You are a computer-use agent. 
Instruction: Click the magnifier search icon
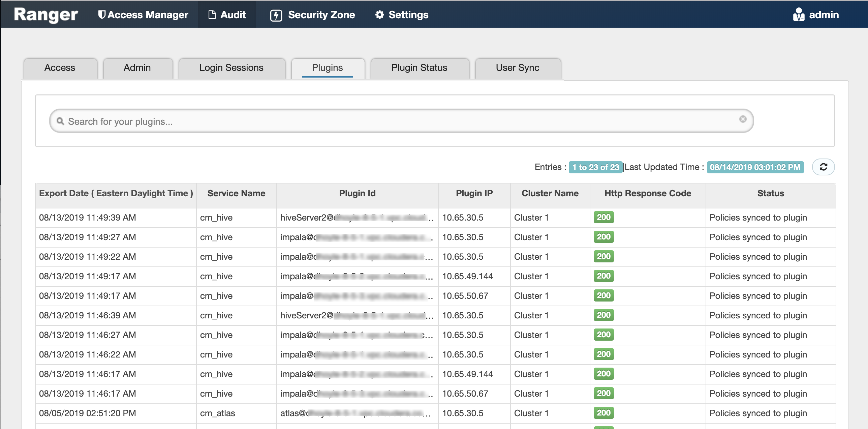60,121
